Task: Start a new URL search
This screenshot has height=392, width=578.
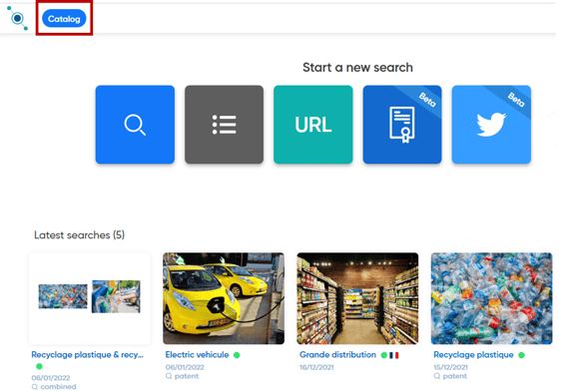Action: pyautogui.click(x=313, y=125)
